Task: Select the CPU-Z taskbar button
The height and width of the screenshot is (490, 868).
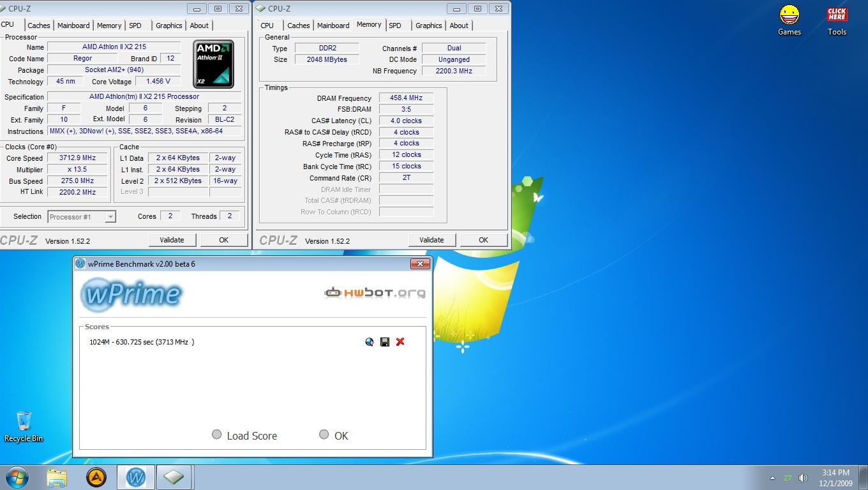Action: tap(174, 477)
